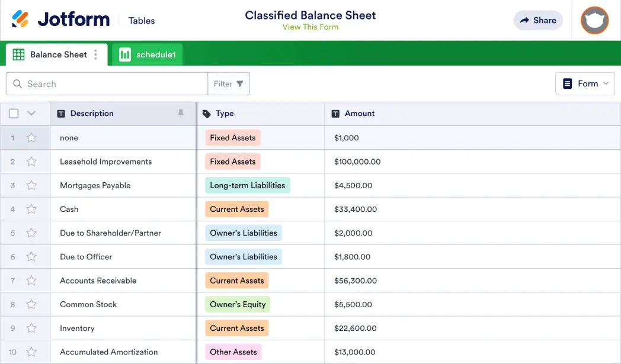
Task: Open the Form view dropdown
Action: click(x=585, y=83)
